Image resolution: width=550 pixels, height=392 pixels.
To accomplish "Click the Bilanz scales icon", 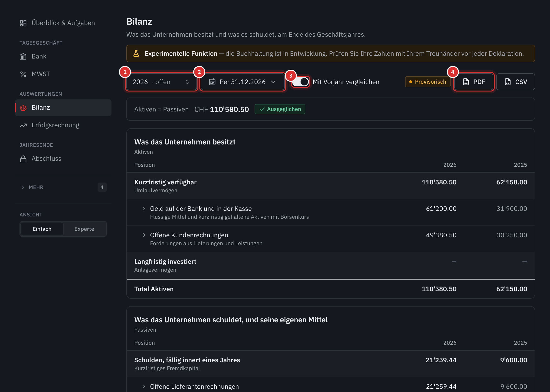I will pyautogui.click(x=23, y=108).
